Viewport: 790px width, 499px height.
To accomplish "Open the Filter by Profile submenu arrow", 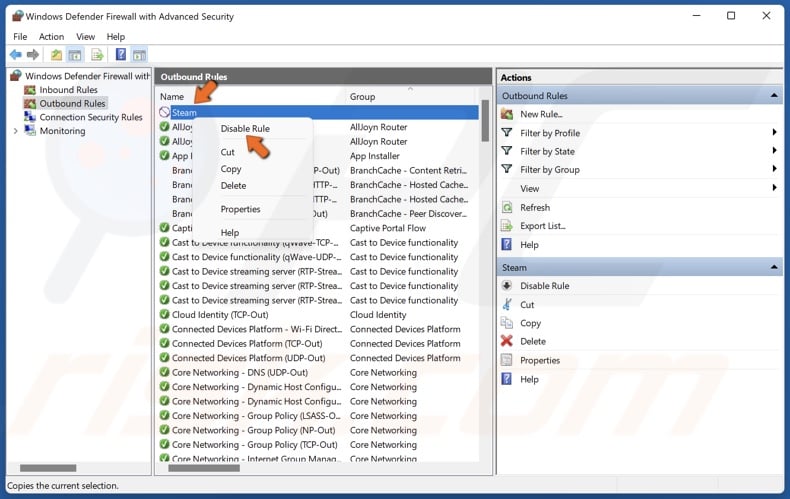I will coord(775,133).
